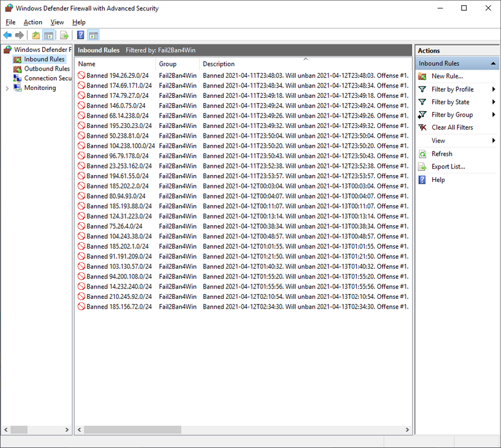Select rule Banned 104.238.100.0/24
501x448 pixels.
click(121, 146)
